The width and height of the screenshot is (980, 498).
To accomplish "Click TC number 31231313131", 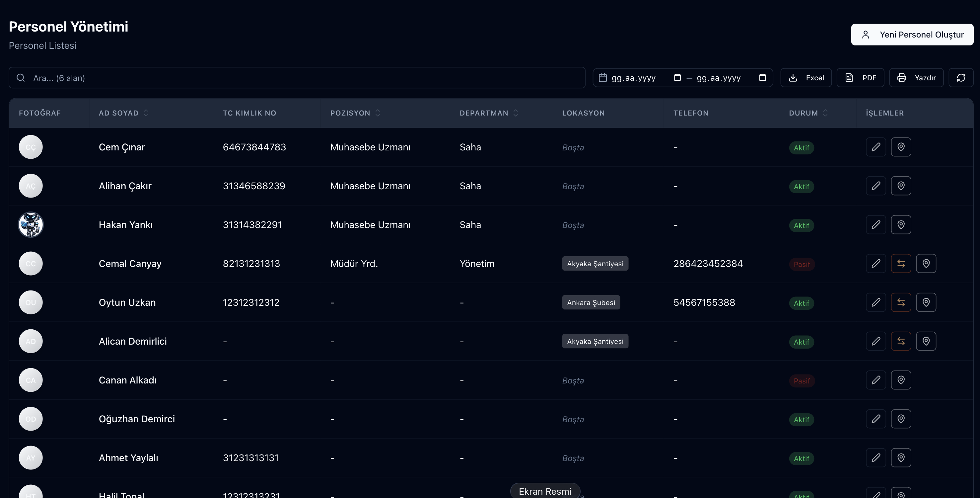I will (x=251, y=457).
